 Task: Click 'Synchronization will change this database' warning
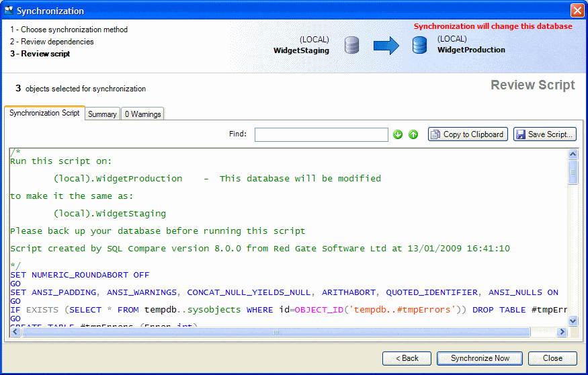pos(493,26)
